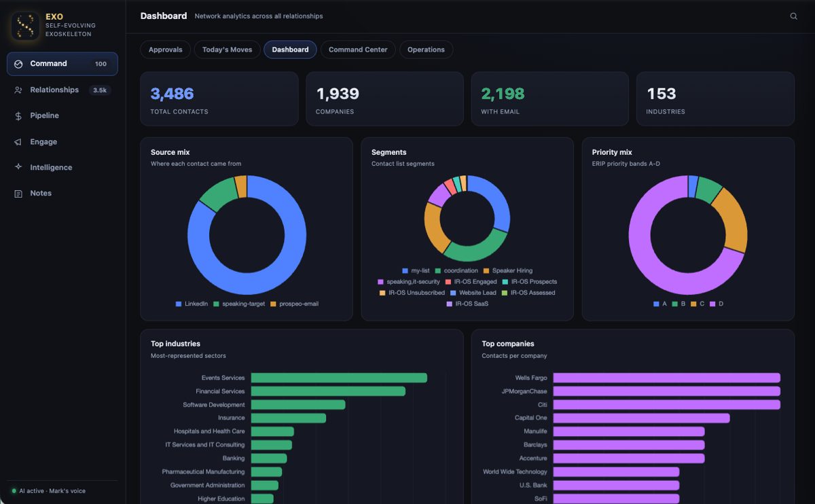Switch to Today's Moves tab

227,50
